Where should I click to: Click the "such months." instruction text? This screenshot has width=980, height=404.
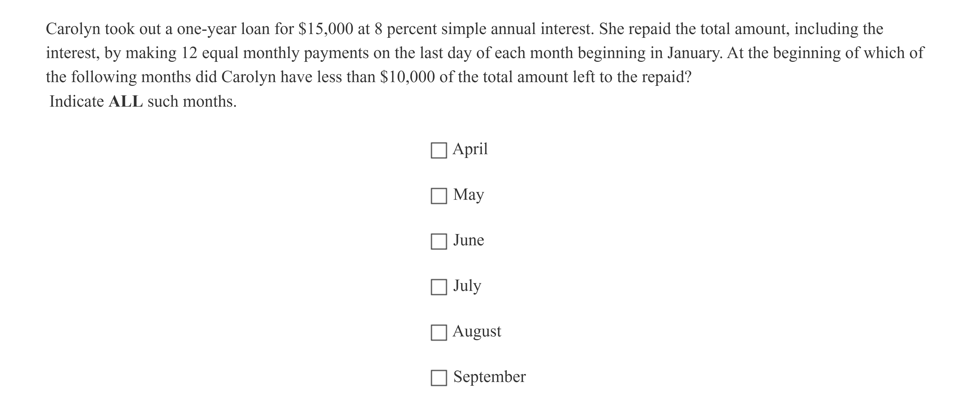pyautogui.click(x=192, y=102)
